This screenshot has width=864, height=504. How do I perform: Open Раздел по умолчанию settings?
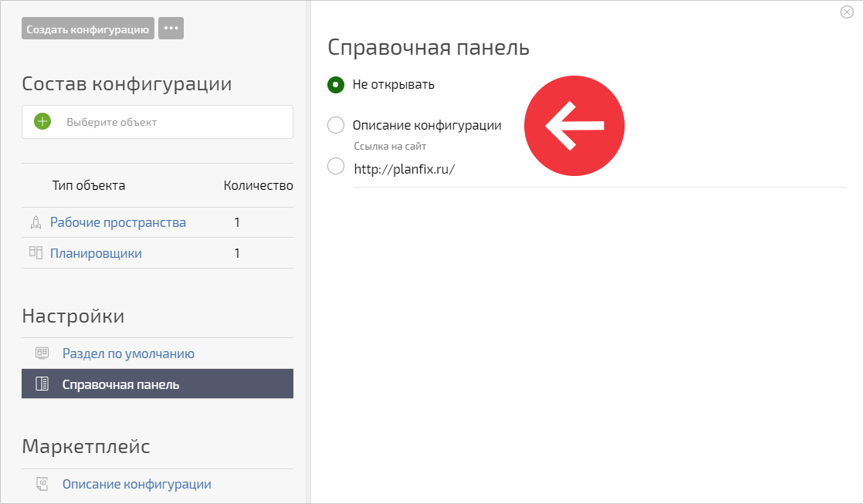point(128,353)
